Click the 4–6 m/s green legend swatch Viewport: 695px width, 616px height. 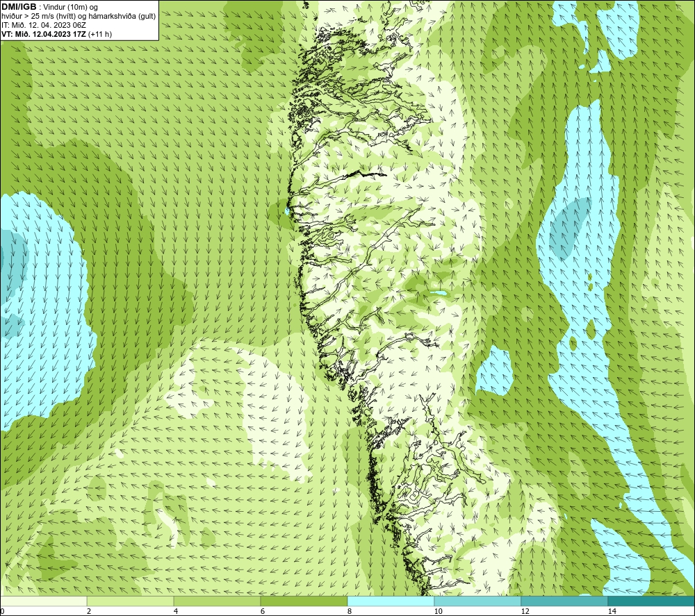tap(217, 601)
